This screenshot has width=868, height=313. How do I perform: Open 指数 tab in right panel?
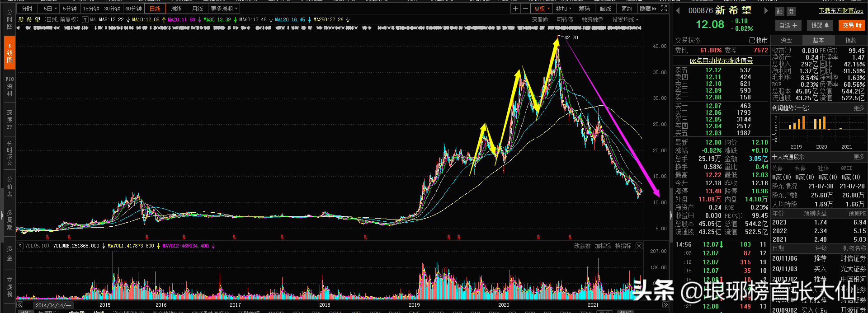pyautogui.click(x=850, y=40)
